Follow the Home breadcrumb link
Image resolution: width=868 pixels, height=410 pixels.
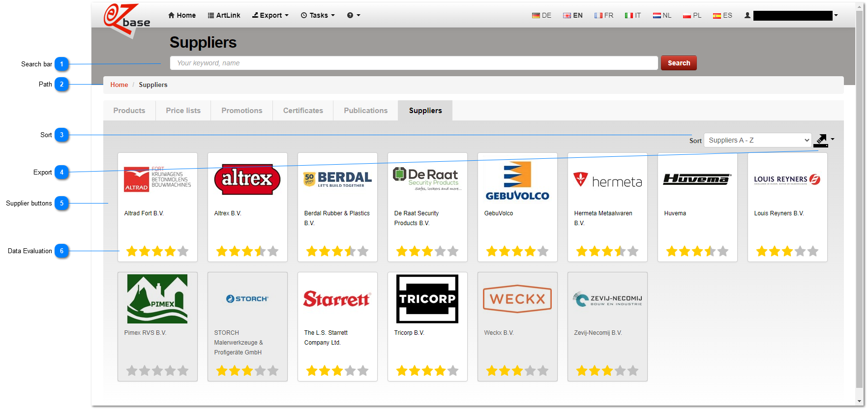[x=119, y=85]
